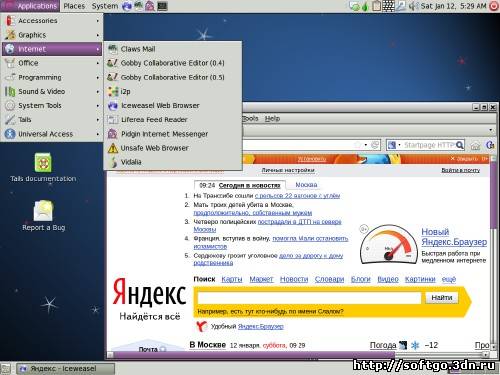Switch to the Москва news tab
The height and width of the screenshot is (375, 500).
(306, 185)
